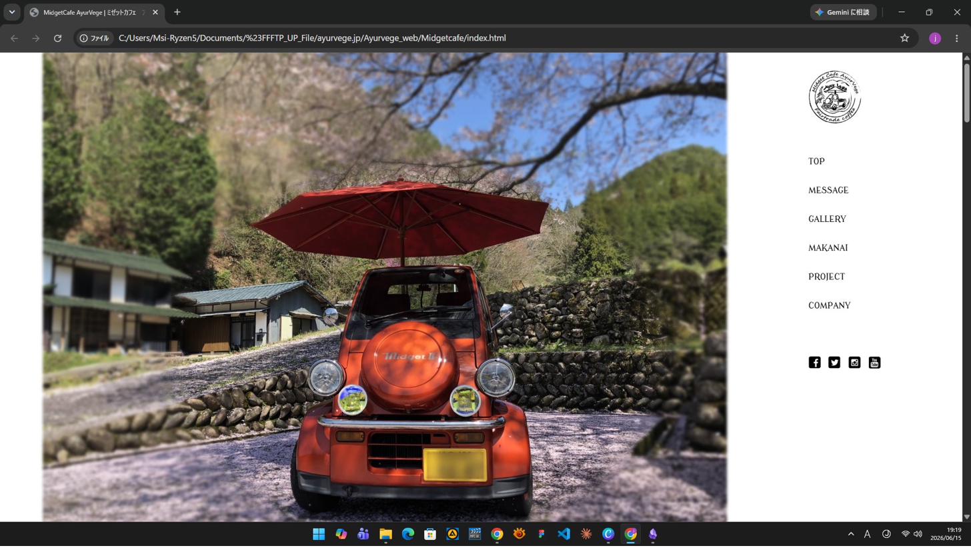Click the address bar URL
The width and height of the screenshot is (971, 560).
(312, 38)
